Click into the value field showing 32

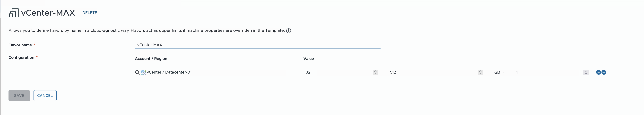(338, 72)
